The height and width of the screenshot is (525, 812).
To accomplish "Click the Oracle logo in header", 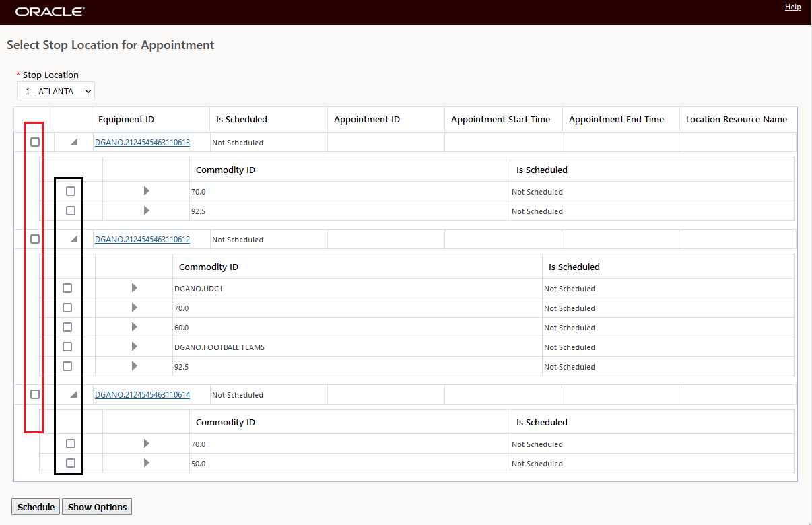I will 50,12.
